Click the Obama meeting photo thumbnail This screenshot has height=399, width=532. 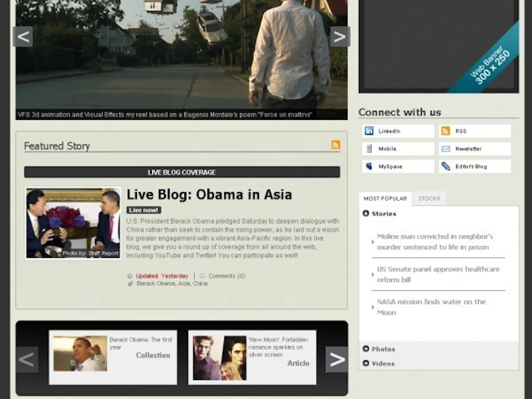[x=73, y=222]
